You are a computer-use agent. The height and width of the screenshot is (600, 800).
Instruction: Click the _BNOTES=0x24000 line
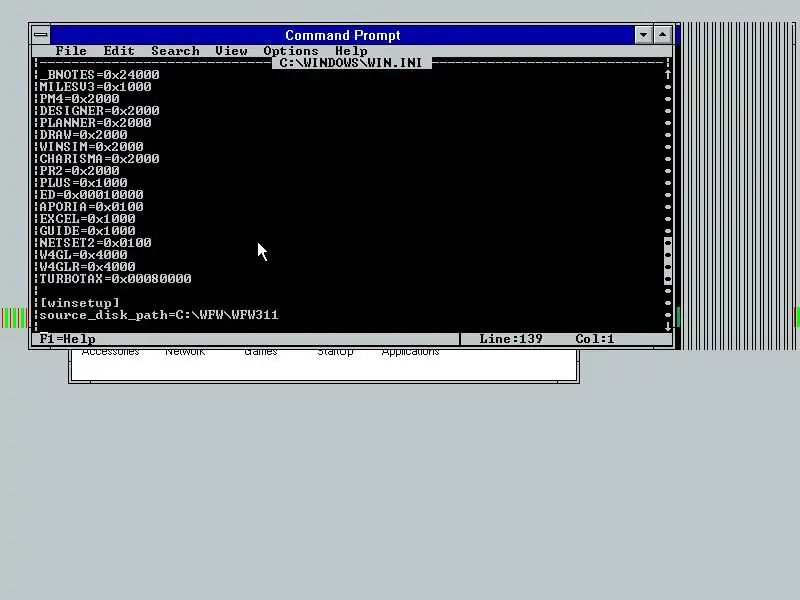click(99, 74)
